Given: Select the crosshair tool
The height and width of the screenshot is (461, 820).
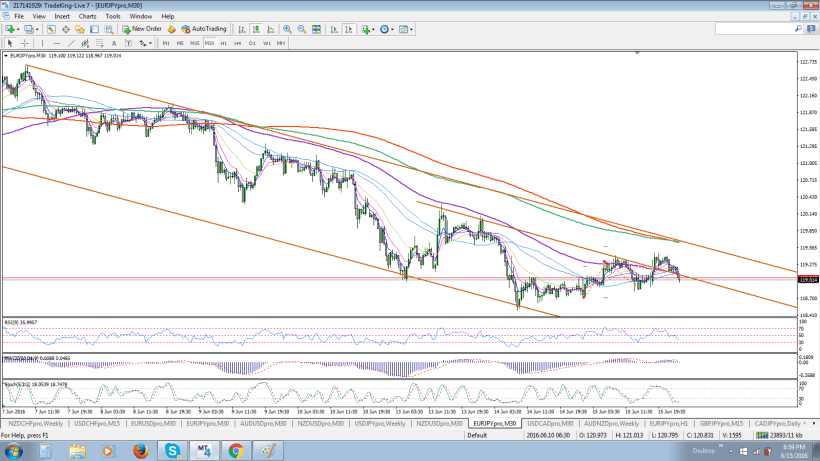Looking at the screenshot, I should coord(25,43).
